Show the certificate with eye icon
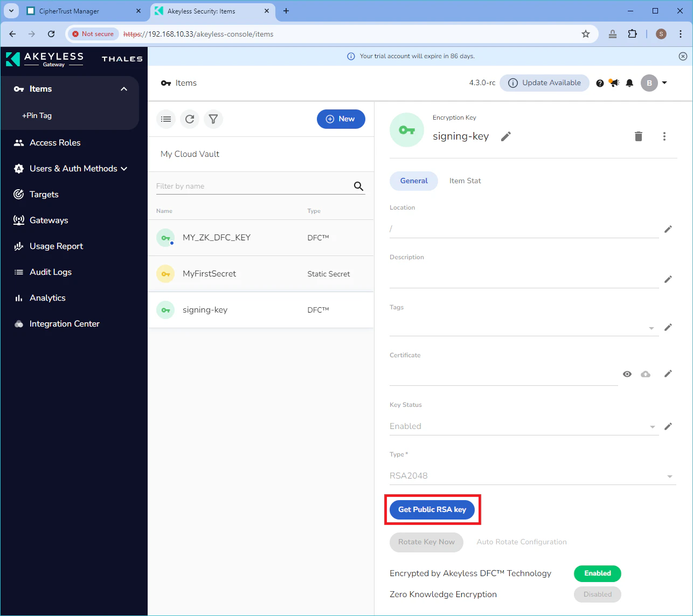Viewport: 693px width, 616px height. (x=627, y=374)
